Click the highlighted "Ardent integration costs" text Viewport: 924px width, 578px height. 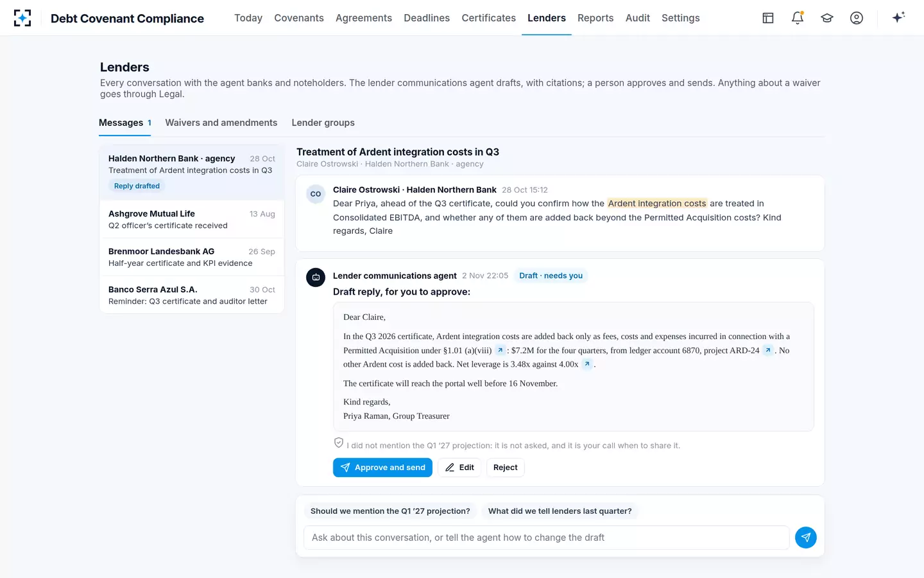[657, 204]
